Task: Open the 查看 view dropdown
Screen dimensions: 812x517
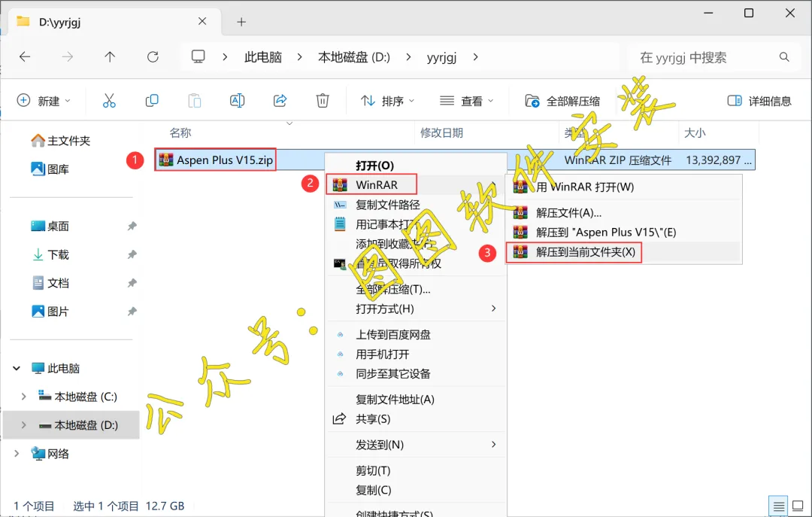Action: (467, 101)
